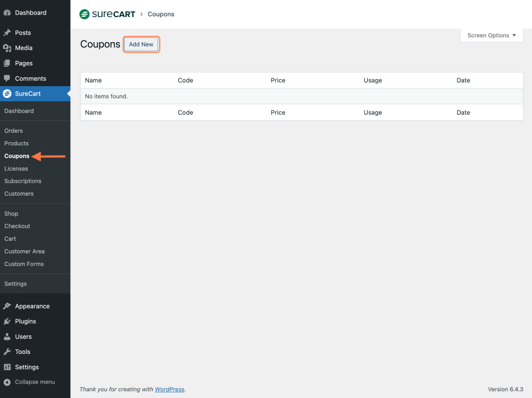The width and height of the screenshot is (532, 398).
Task: Click the Dashboard gauge icon in sidebar
Action: 7,12
